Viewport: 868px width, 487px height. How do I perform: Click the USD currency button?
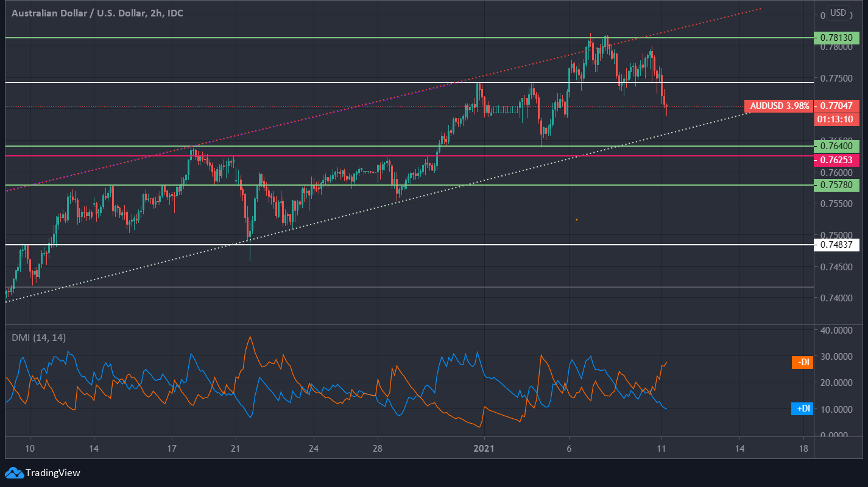click(x=838, y=12)
